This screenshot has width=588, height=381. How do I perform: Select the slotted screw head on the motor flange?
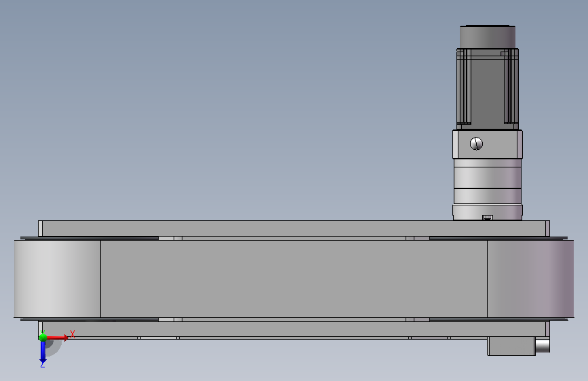pyautogui.click(x=476, y=144)
